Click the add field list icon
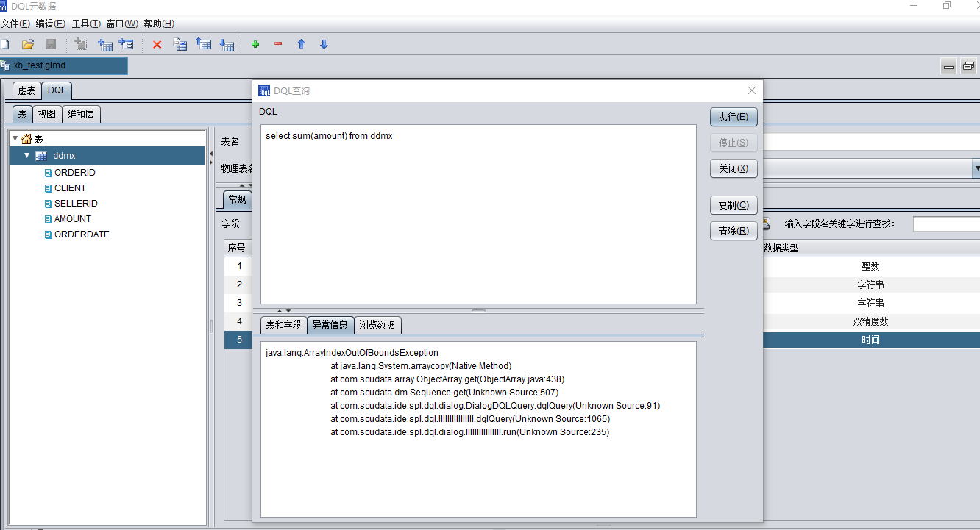 coord(127,44)
